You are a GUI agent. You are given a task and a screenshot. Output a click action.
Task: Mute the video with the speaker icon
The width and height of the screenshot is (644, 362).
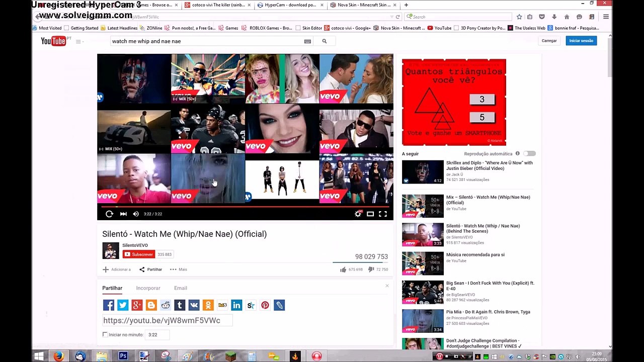(x=136, y=214)
